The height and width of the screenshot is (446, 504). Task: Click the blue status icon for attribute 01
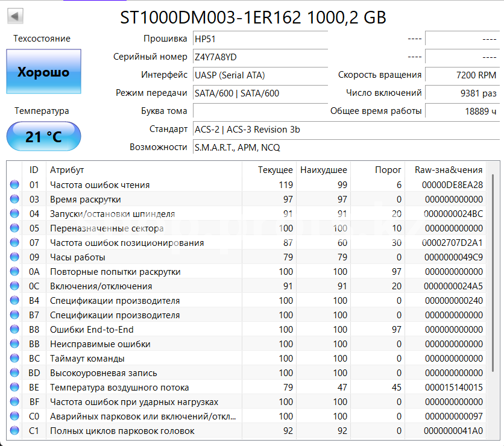pyautogui.click(x=14, y=185)
